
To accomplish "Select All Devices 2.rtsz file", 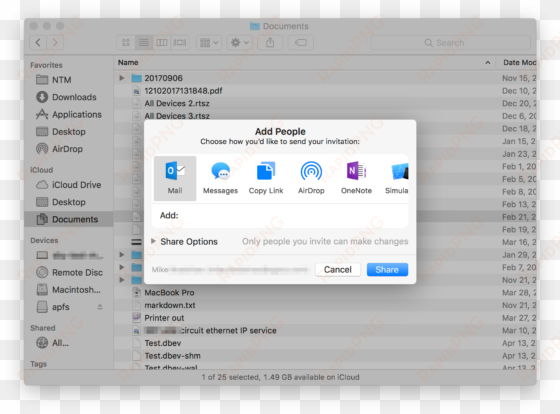I will pyautogui.click(x=177, y=103).
